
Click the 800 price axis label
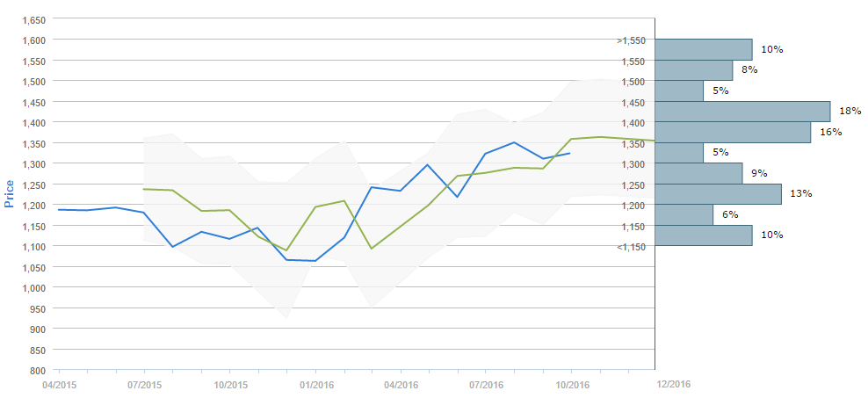(37, 370)
